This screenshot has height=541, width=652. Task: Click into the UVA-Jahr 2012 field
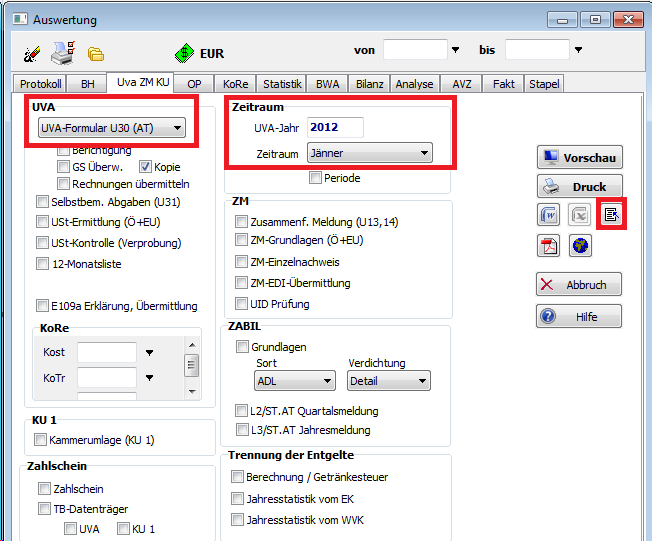pyautogui.click(x=334, y=127)
